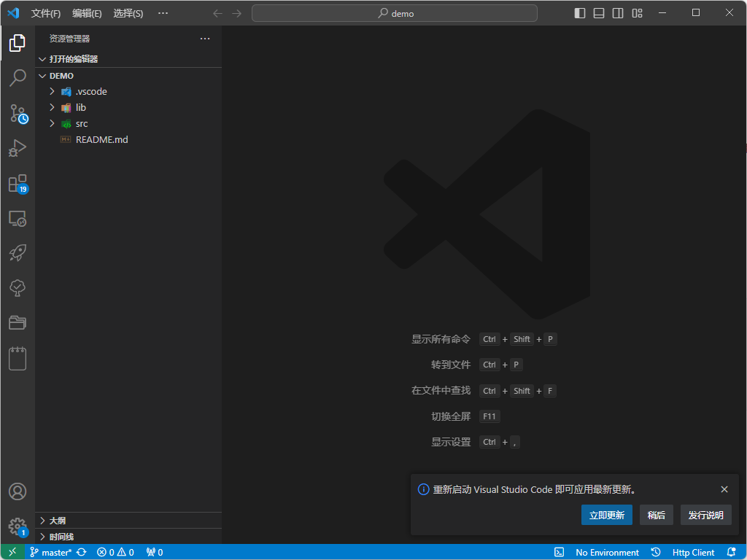The height and width of the screenshot is (560, 747).
Task: Click the terminal icon in status bar
Action: [x=559, y=553]
